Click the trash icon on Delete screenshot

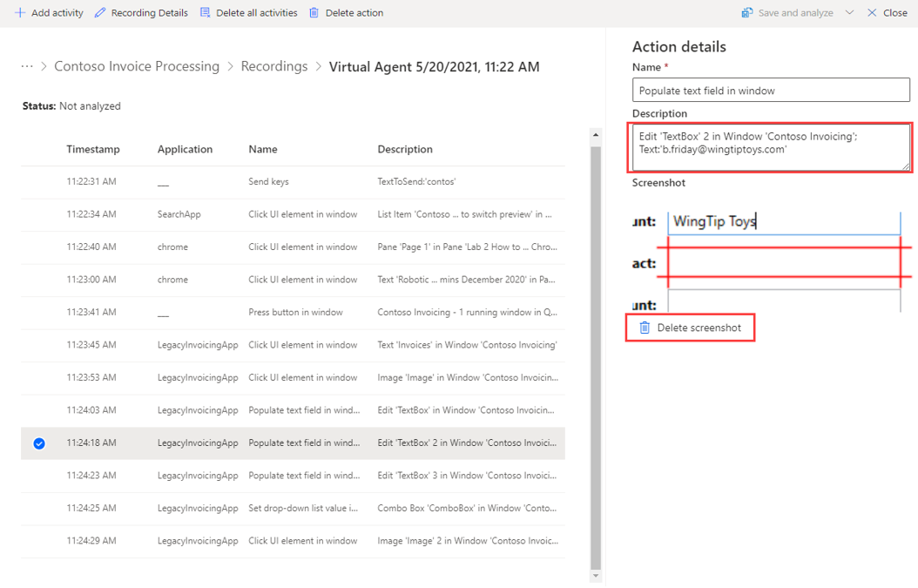(x=645, y=328)
